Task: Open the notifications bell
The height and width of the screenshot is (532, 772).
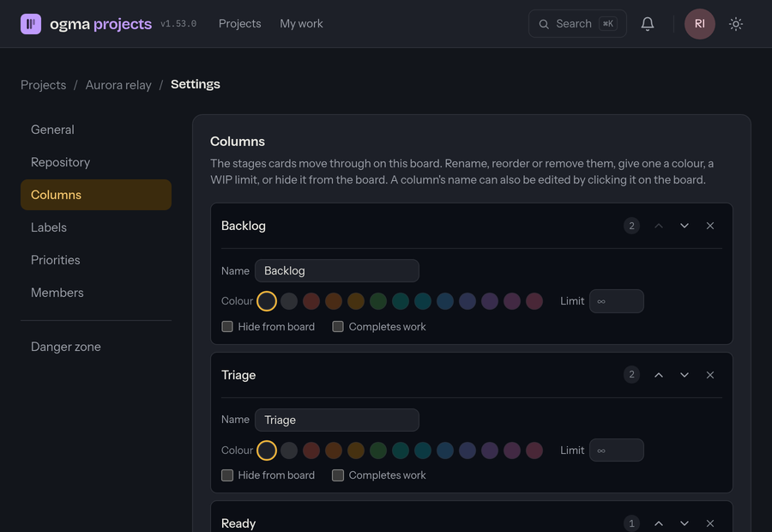Action: [x=648, y=24]
